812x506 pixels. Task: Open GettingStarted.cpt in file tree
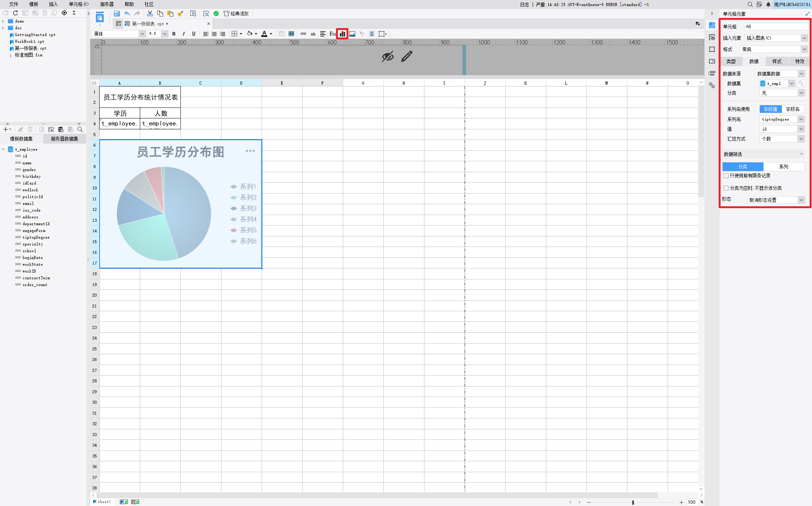pyautogui.click(x=35, y=35)
